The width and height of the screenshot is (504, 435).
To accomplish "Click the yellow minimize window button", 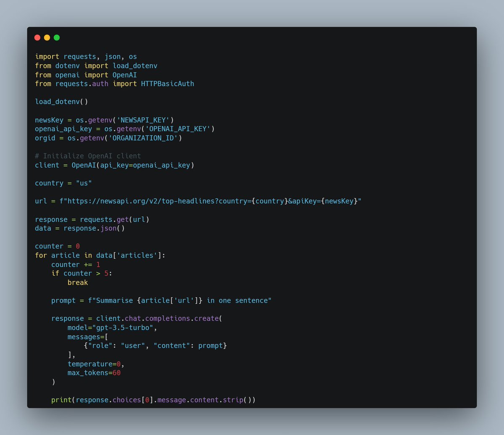I will click(47, 37).
